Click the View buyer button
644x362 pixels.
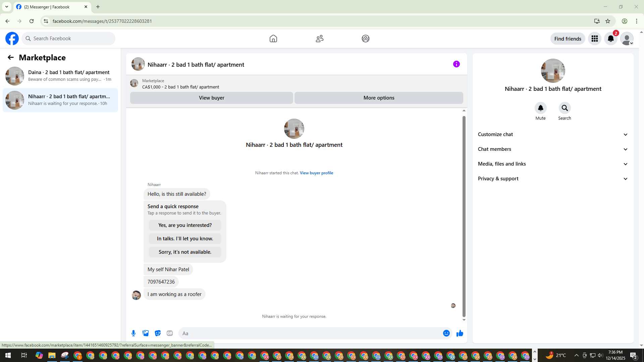point(211,98)
